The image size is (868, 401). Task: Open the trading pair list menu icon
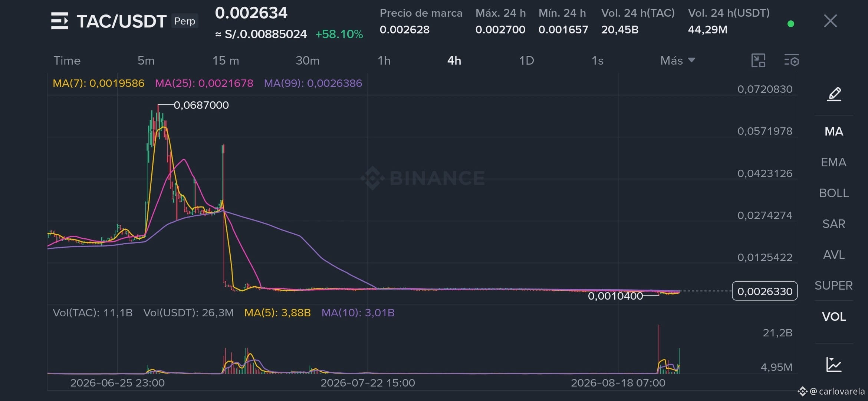[x=60, y=21]
